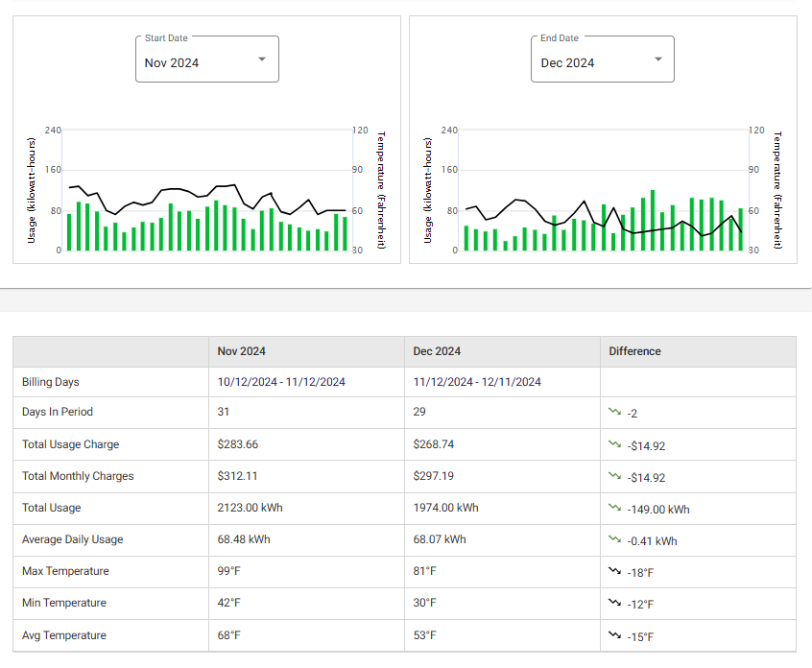Viewport: 812px width, 668px height.
Task: Select the trend icon next to -$14.92 Monthly Charges
Action: click(x=613, y=478)
